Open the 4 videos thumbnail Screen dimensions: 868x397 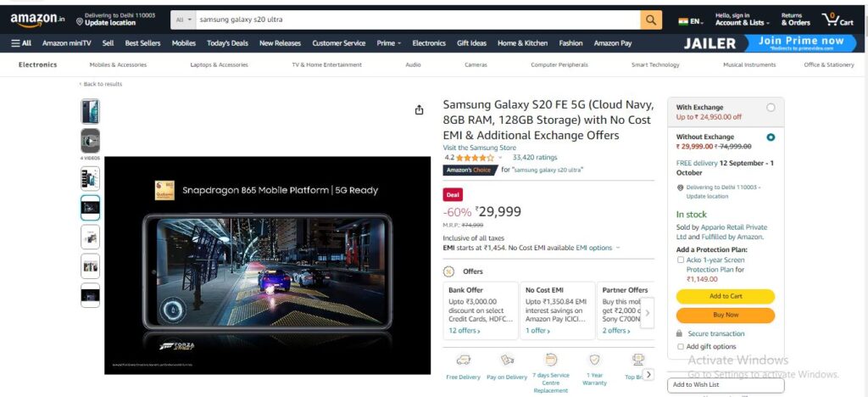90,141
